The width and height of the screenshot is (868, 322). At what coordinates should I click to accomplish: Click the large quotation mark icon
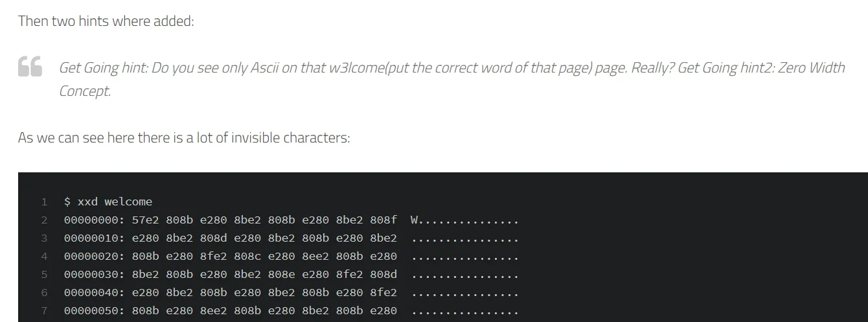[30, 67]
